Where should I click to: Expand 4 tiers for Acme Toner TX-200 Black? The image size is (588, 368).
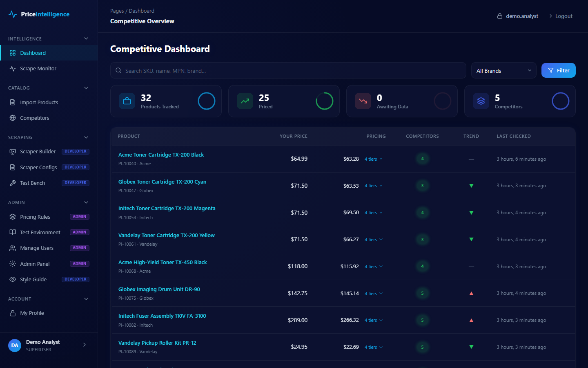coord(374,159)
